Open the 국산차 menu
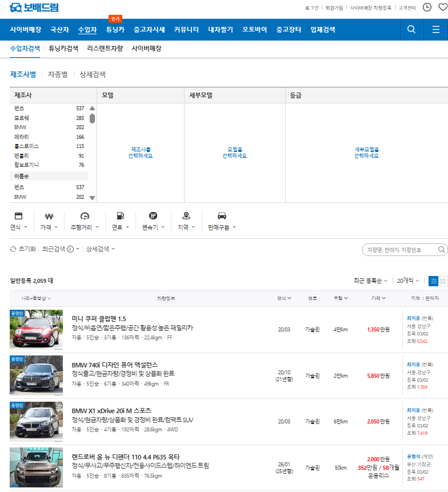 (59, 30)
